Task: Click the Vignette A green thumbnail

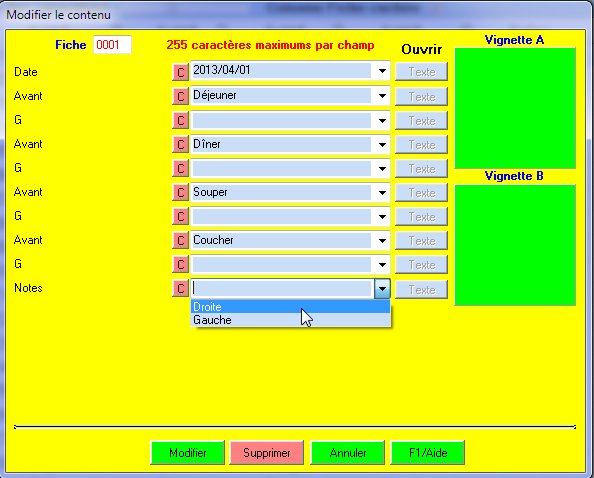Action: point(515,108)
